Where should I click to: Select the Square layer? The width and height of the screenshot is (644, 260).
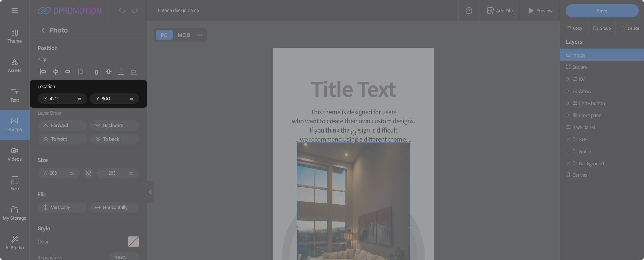[602, 67]
